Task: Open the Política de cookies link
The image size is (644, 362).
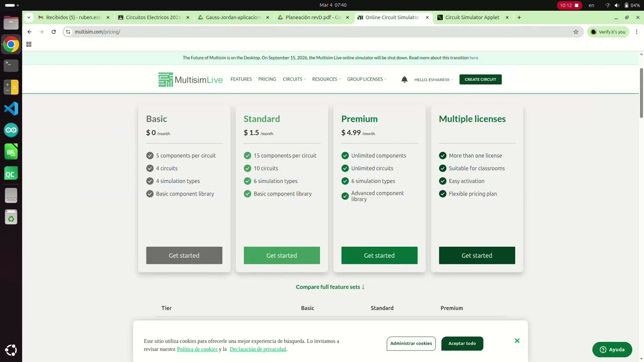Action: point(197,349)
